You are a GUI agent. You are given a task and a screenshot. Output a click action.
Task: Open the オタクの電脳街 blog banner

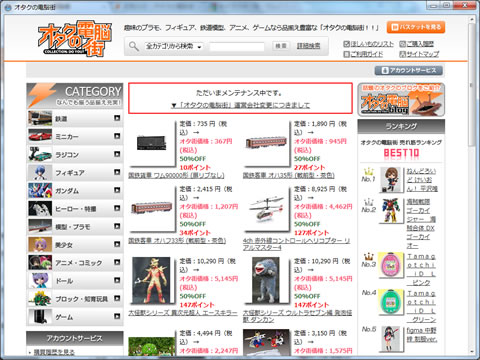pos(401,100)
